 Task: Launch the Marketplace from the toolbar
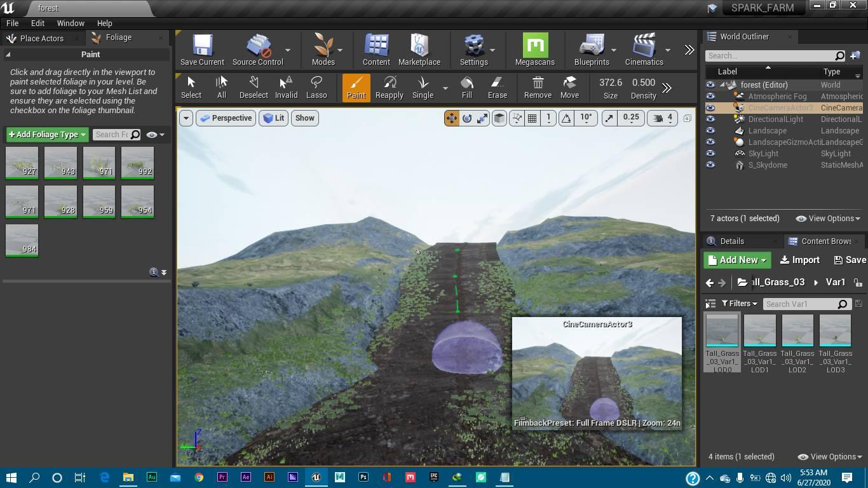click(419, 50)
